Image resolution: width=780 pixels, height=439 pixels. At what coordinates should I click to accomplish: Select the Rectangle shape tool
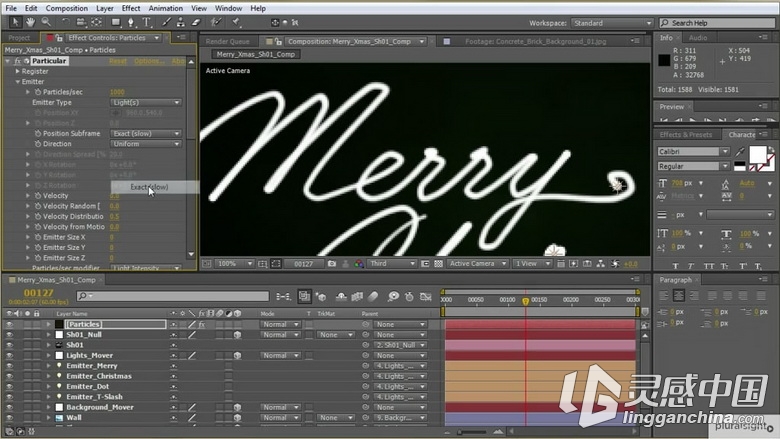[x=116, y=22]
